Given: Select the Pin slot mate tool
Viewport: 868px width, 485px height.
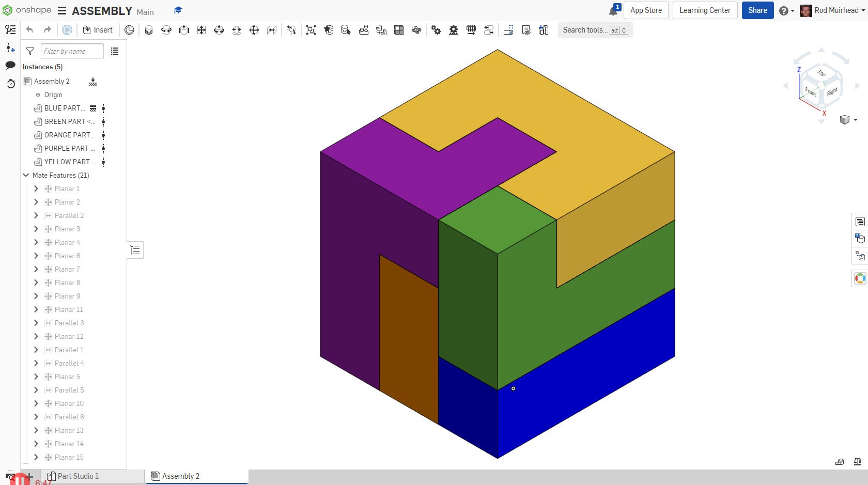Looking at the screenshot, I should tap(237, 30).
